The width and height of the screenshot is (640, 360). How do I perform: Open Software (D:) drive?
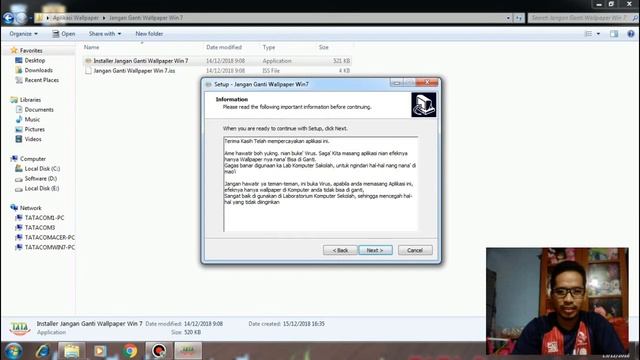pyautogui.click(x=40, y=178)
